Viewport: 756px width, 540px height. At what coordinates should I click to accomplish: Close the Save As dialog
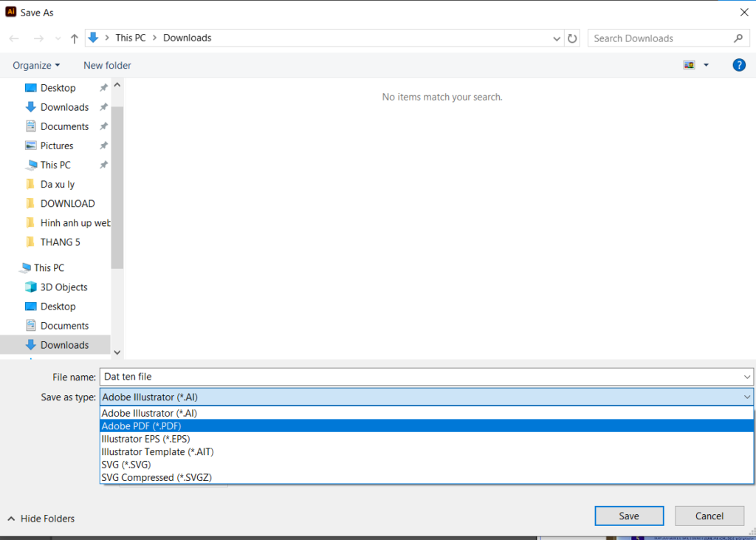(x=744, y=13)
